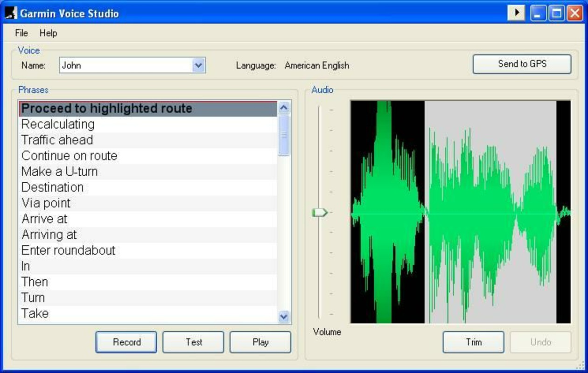Open the File menu
The width and height of the screenshot is (588, 373).
(x=21, y=33)
